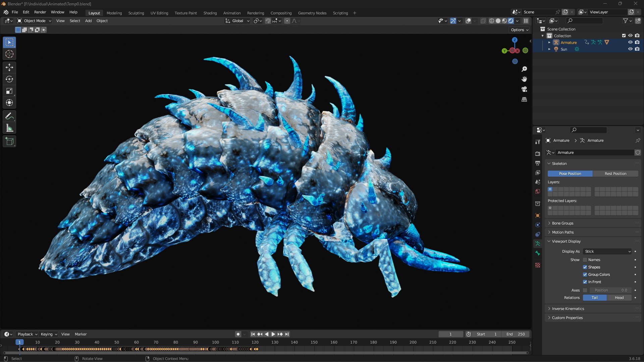Open the Display As Stick dropdown
Viewport: 644px width, 362px height.
(607, 251)
